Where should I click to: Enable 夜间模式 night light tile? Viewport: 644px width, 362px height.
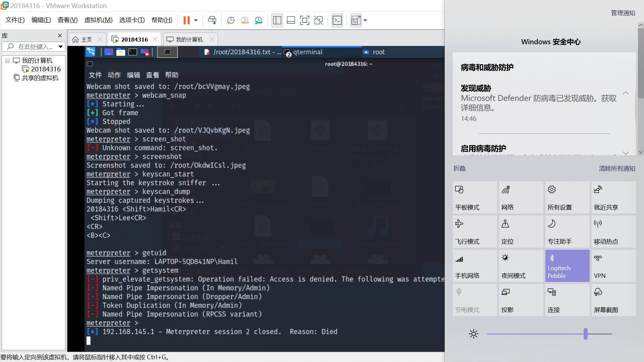pyautogui.click(x=521, y=266)
